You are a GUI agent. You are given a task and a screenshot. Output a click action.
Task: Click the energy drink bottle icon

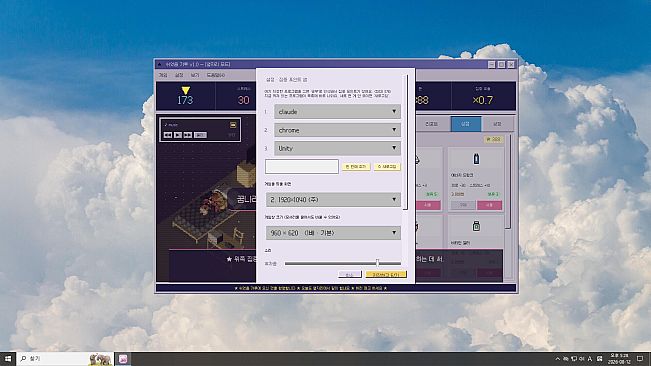tap(476, 159)
